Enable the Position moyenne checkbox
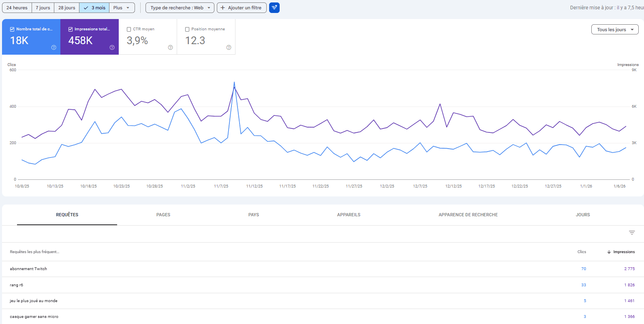Viewport: 644px width, 324px height. pos(187,29)
